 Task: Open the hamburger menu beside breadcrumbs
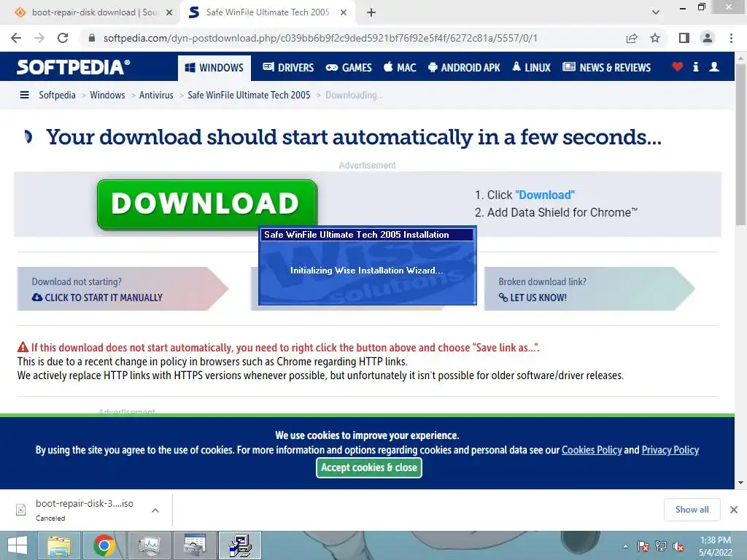point(24,96)
